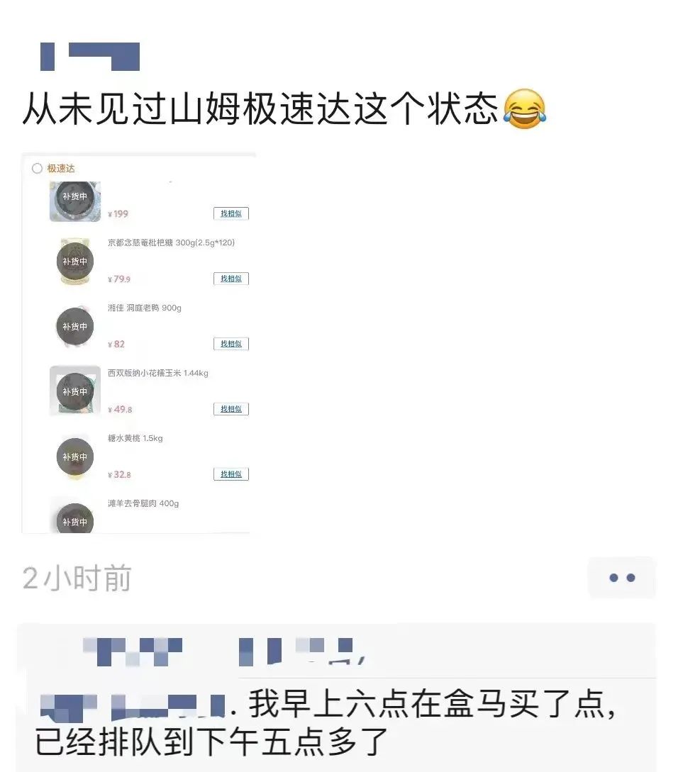
Task: Click 找相似 for 糖水黄桃 1.5kg
Action: point(231,474)
